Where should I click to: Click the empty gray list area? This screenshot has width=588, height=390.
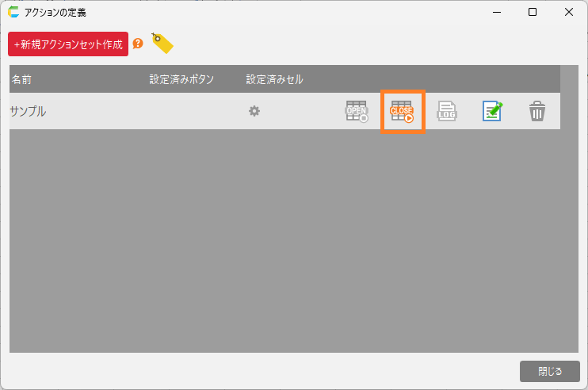click(285, 238)
